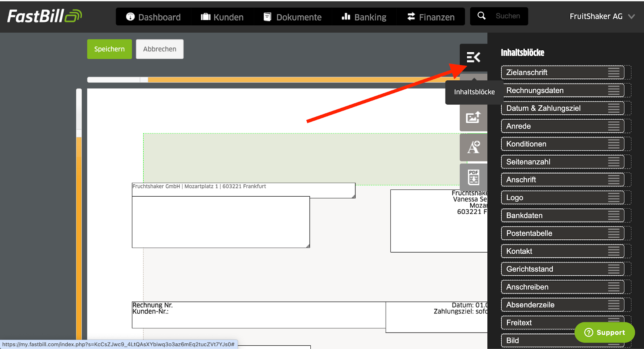Grab the drag handle on Datum & Zahlungsziel
Image resolution: width=644 pixels, height=349 pixels.
614,108
